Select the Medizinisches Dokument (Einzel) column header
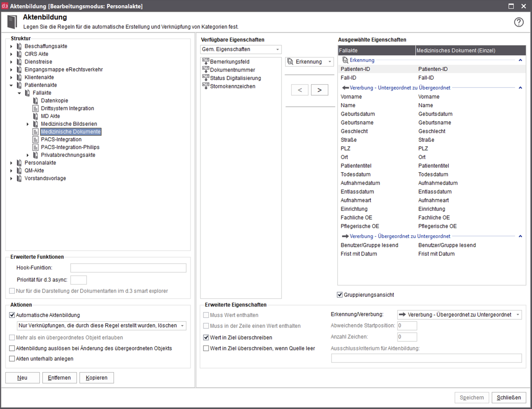 click(457, 50)
